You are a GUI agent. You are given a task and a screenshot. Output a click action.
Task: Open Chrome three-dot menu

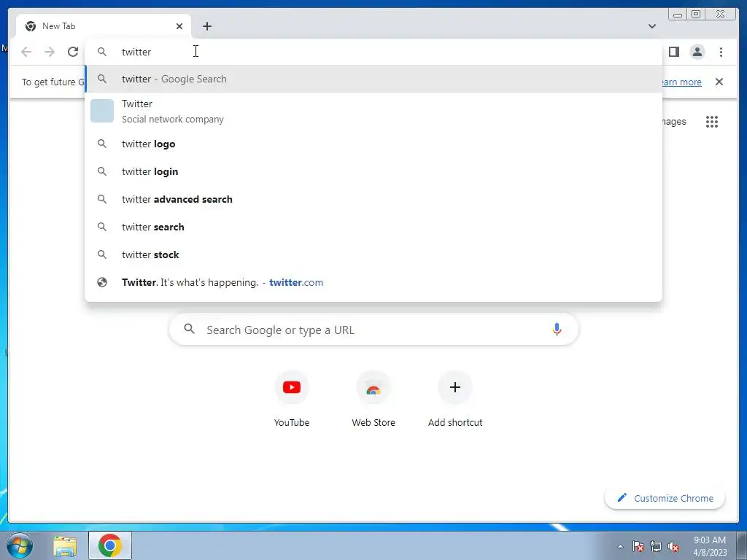coord(721,52)
